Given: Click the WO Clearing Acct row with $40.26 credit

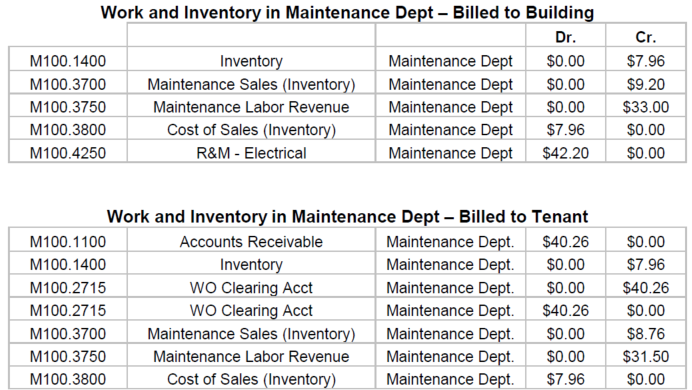Looking at the screenshot, I should [x=347, y=288].
